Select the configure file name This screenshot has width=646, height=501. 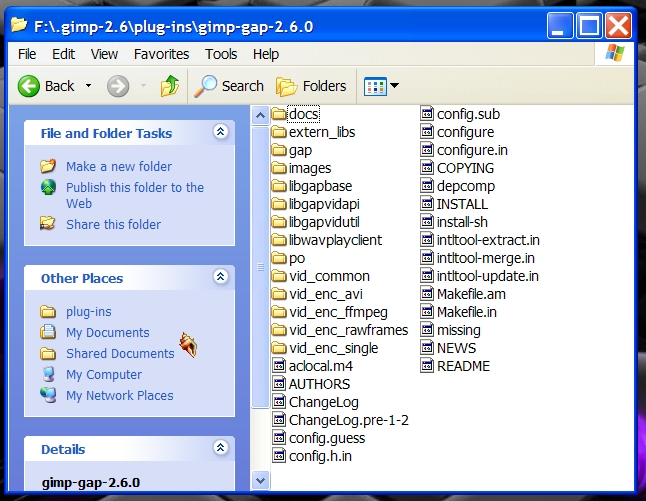coord(466,132)
